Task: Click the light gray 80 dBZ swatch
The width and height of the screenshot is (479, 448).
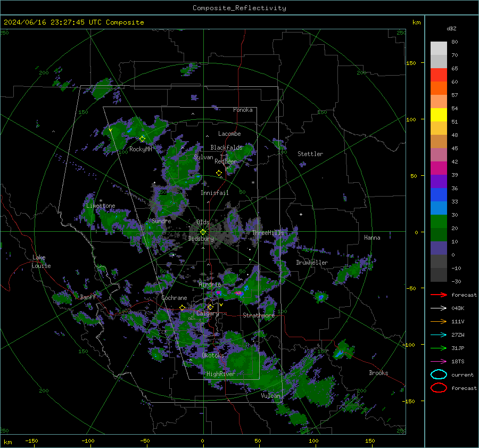Action: pyautogui.click(x=439, y=48)
